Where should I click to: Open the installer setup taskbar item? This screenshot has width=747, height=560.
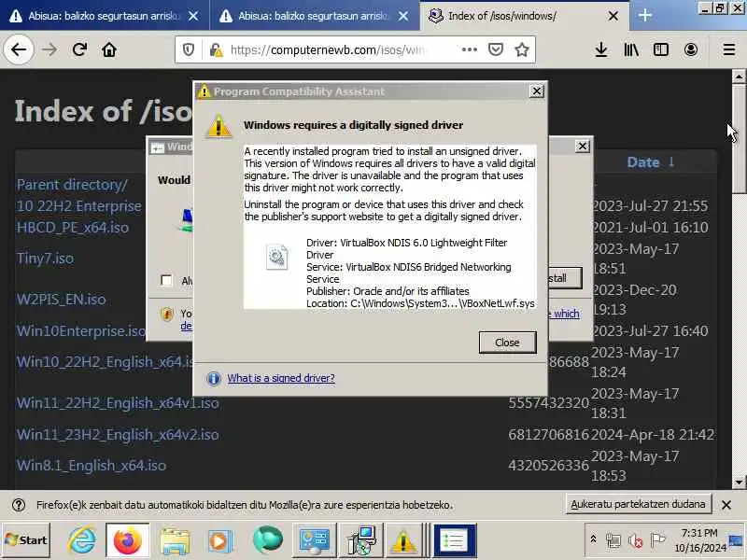click(361, 540)
